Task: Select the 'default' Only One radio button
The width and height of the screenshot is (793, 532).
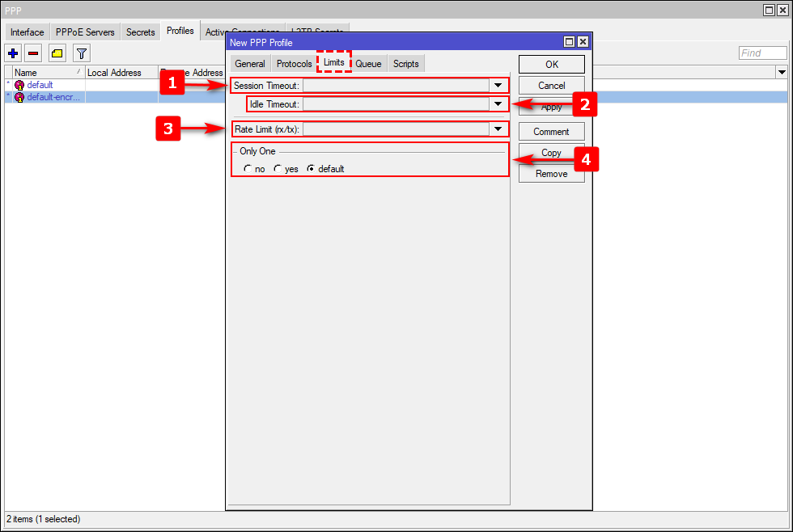Action: [311, 169]
